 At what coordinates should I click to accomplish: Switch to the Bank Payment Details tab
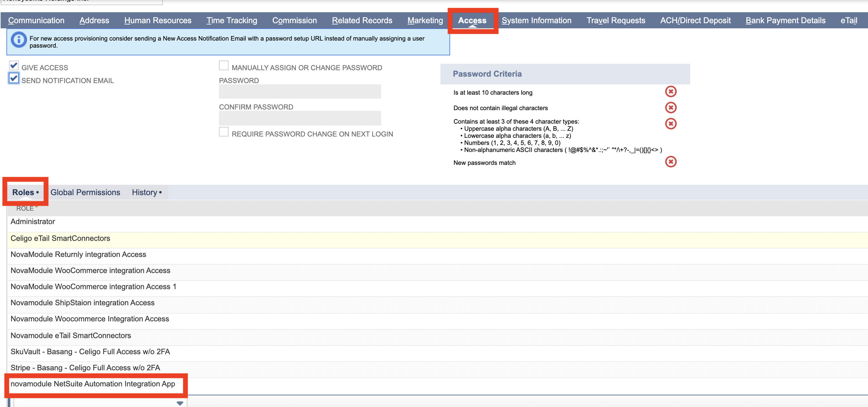tap(785, 21)
